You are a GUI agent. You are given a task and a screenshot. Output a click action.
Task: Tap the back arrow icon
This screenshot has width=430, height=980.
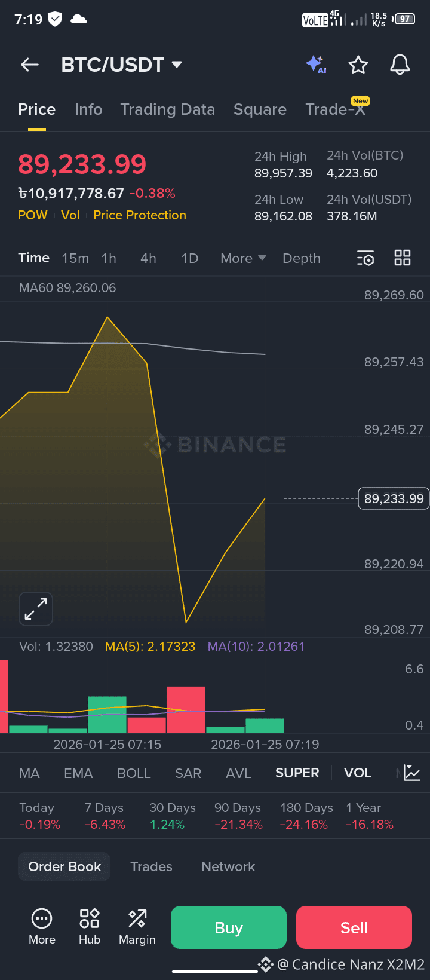30,65
